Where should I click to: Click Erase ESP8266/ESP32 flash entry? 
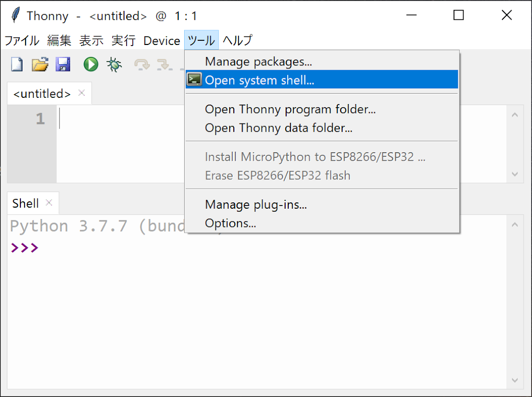(x=322, y=175)
